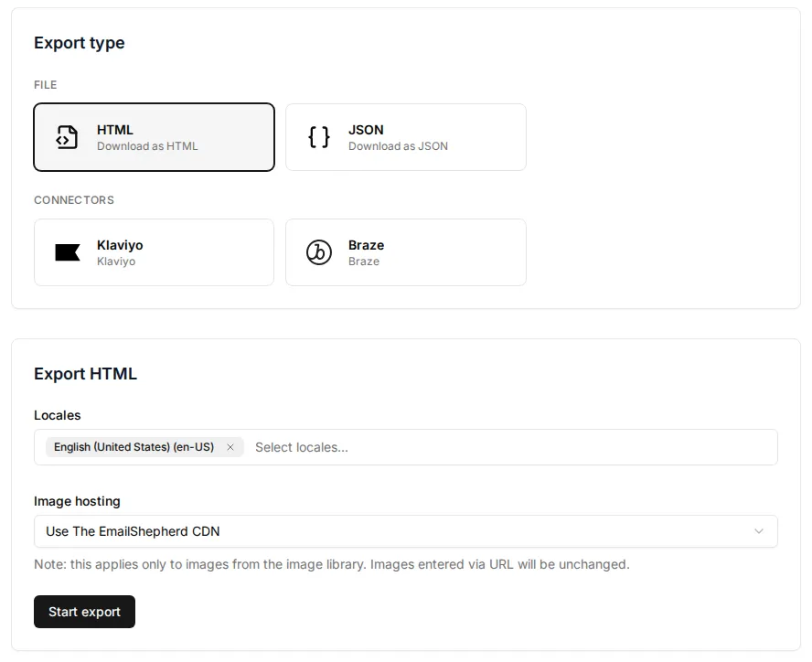Click the Klaviyo flag logo icon
The width and height of the screenshot is (812, 662).
(68, 252)
